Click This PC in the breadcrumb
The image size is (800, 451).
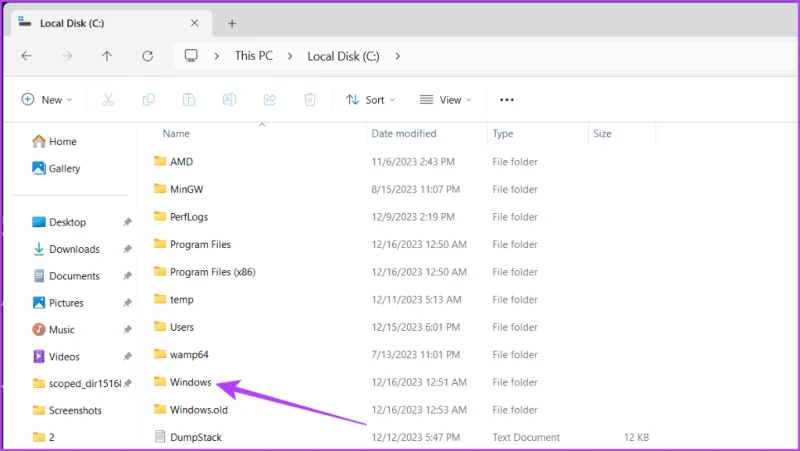coord(254,56)
